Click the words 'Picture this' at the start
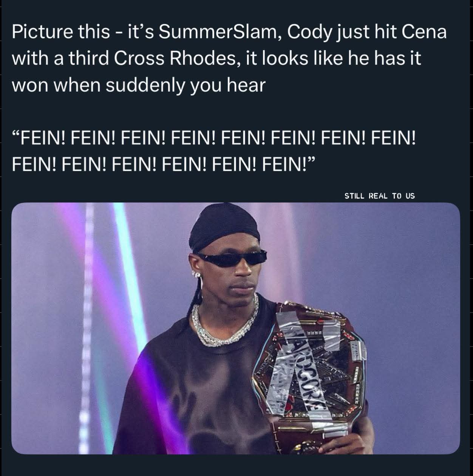This screenshot has height=476, width=473. click(61, 32)
